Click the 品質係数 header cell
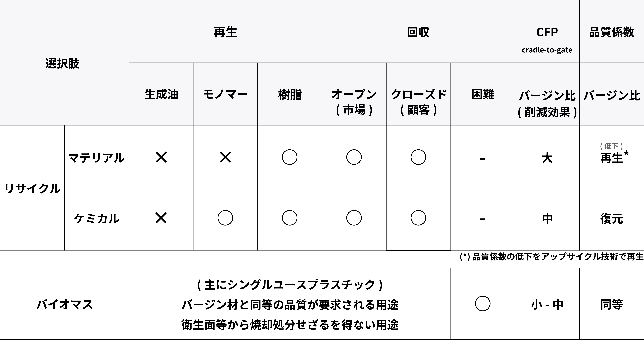 611,31
